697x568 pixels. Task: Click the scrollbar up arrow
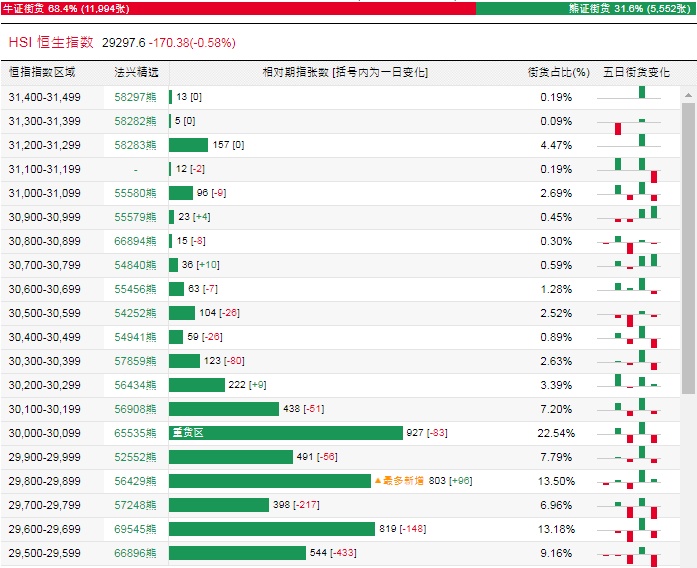click(x=688, y=95)
